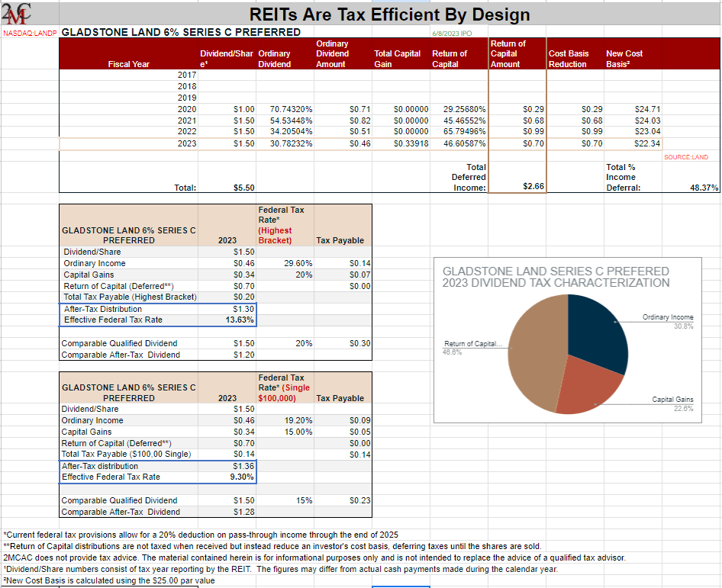Click the Cost Basis Reduction header
This screenshot has height=588, width=722.
569,59
